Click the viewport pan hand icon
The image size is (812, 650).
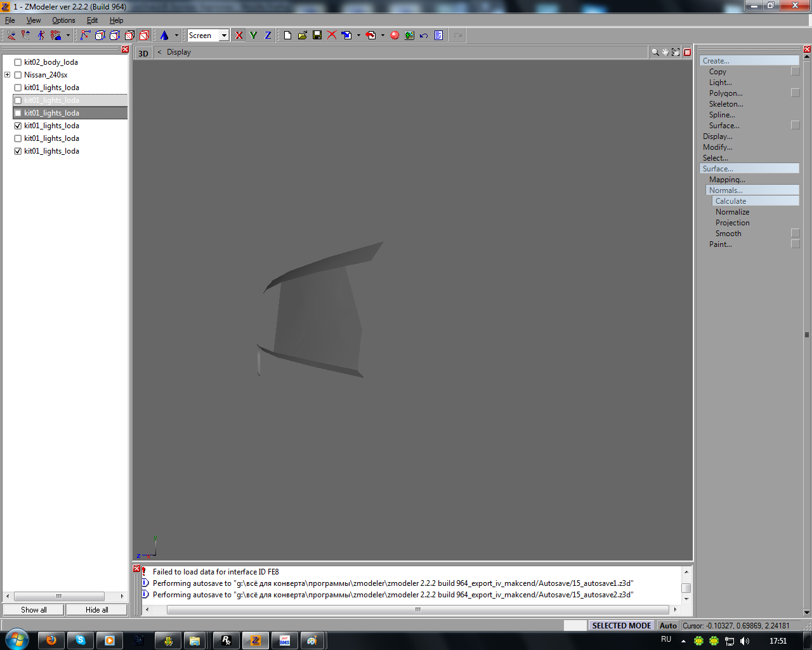(x=665, y=52)
